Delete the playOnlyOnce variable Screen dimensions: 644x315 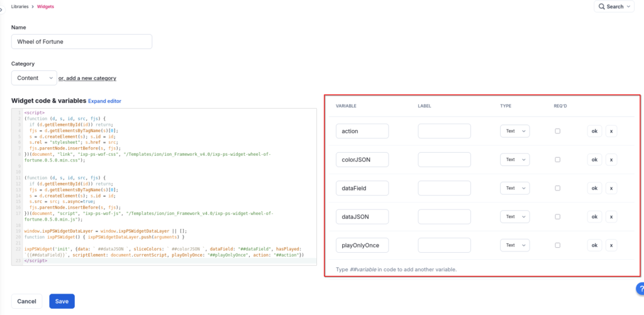[611, 245]
